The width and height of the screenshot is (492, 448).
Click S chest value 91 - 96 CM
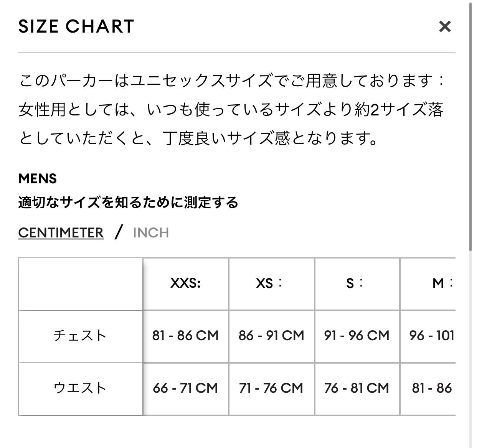coord(357,336)
